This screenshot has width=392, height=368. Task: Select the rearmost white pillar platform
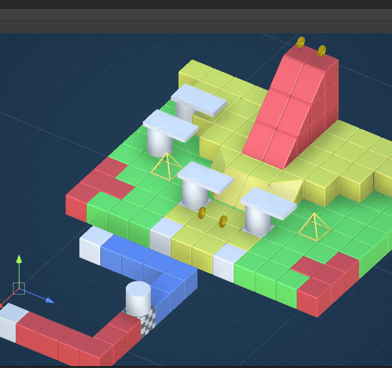[x=199, y=102]
